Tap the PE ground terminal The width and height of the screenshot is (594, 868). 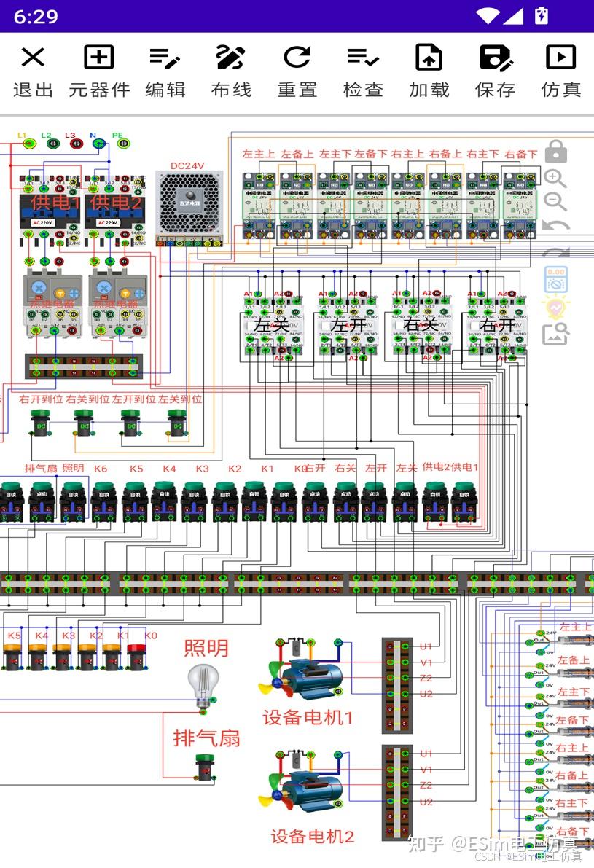coord(123,144)
